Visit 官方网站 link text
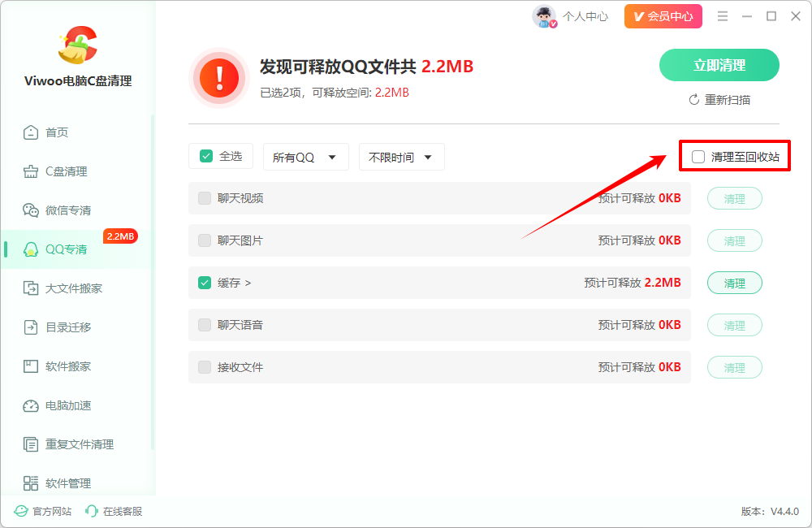 [52, 512]
